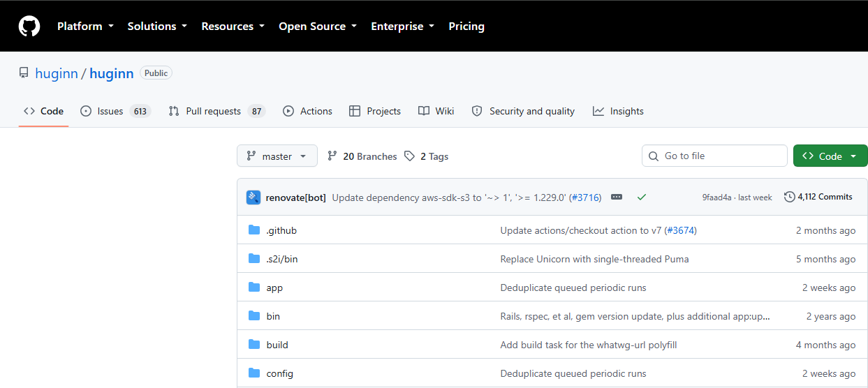Open the Projects tab
Image resolution: width=868 pixels, height=388 pixels.
coord(375,111)
